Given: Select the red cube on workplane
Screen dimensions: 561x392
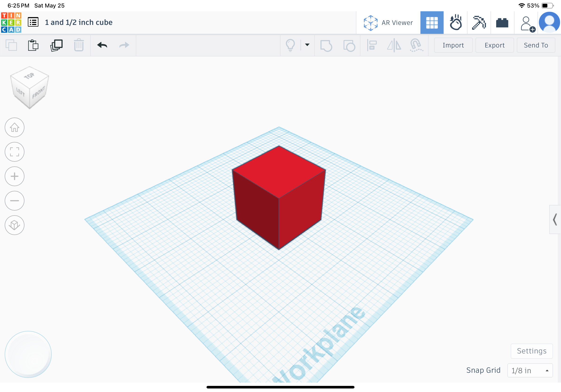Looking at the screenshot, I should [279, 197].
